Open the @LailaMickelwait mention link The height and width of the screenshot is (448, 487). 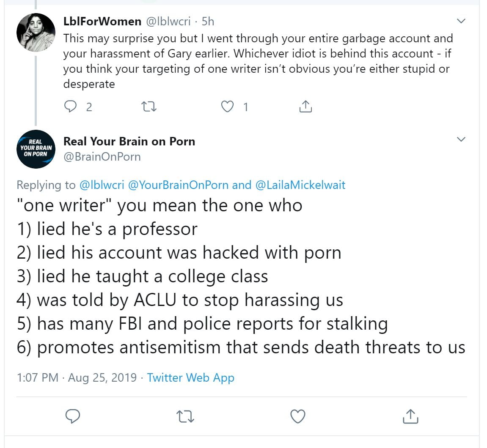(300, 185)
